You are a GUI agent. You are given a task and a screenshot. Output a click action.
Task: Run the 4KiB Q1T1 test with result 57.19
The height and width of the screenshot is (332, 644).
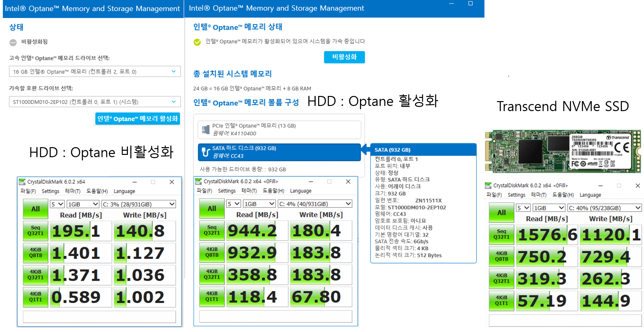[501, 301]
